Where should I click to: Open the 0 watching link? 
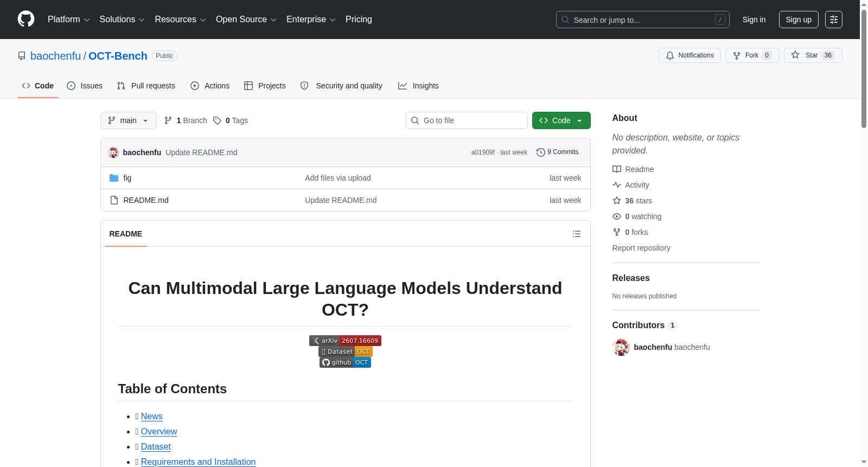[x=637, y=216]
